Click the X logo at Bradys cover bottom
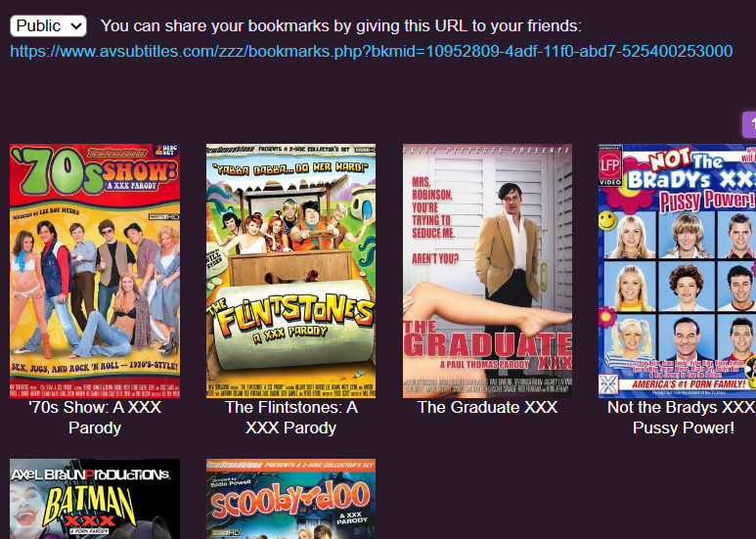 608,384
